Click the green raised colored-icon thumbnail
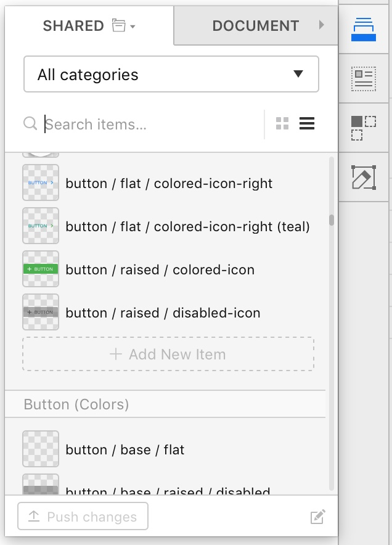Image resolution: width=392 pixels, height=545 pixels. click(x=41, y=269)
